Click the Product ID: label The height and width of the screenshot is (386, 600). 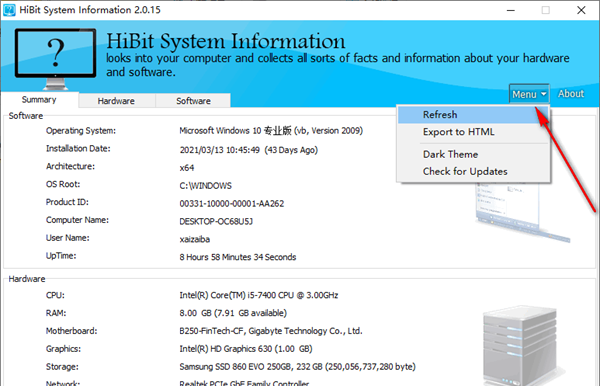[x=67, y=202]
